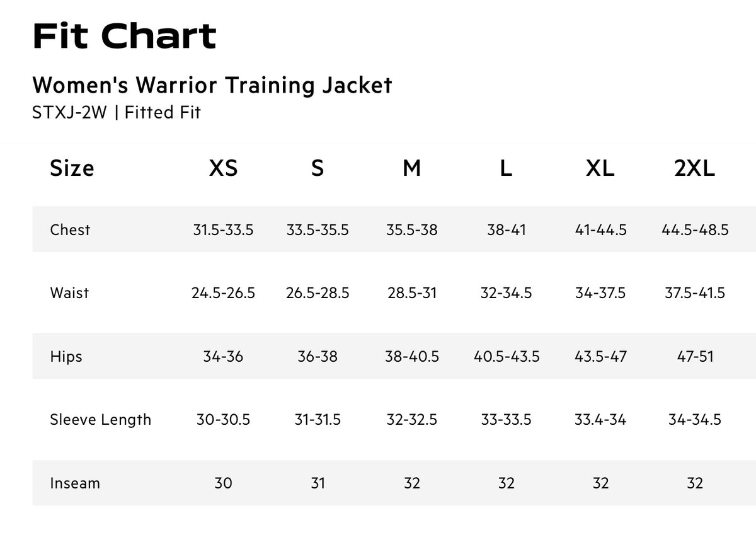Select sleeve length 33.4-34 for XL
This screenshot has width=756, height=537.
600,419
